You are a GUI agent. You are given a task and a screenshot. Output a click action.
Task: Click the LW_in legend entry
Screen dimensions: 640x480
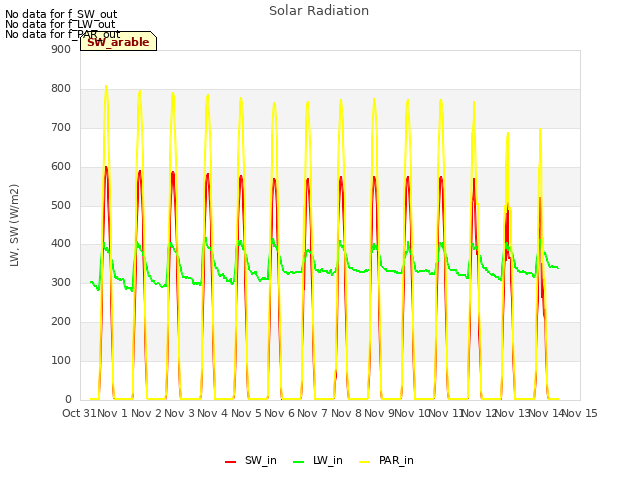pos(318,461)
